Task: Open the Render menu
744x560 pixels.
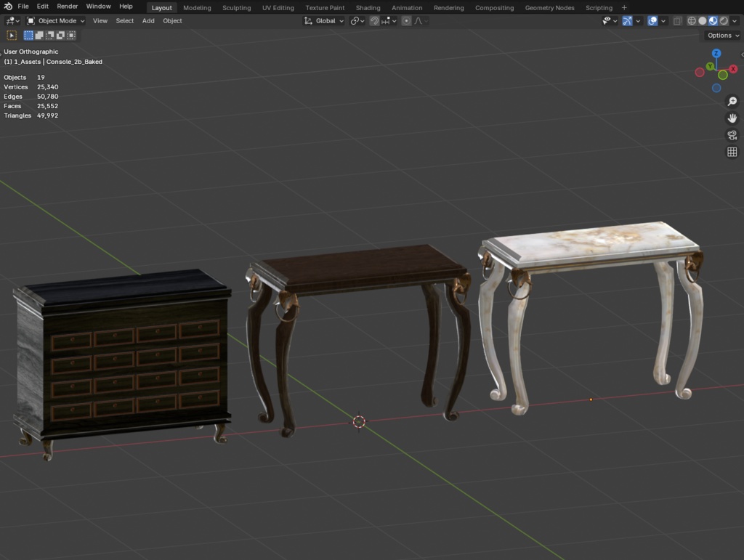Action: 67,6
